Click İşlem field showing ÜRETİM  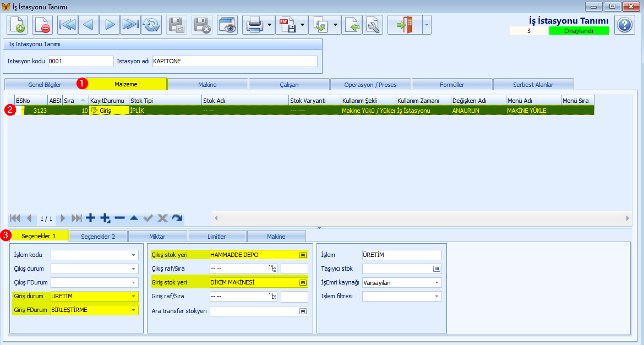(402, 255)
